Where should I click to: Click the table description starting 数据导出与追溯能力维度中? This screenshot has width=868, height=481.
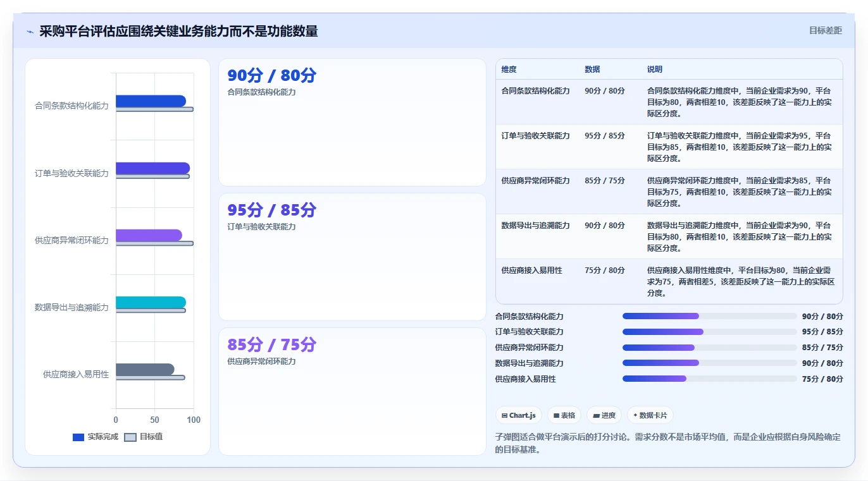pyautogui.click(x=740, y=237)
